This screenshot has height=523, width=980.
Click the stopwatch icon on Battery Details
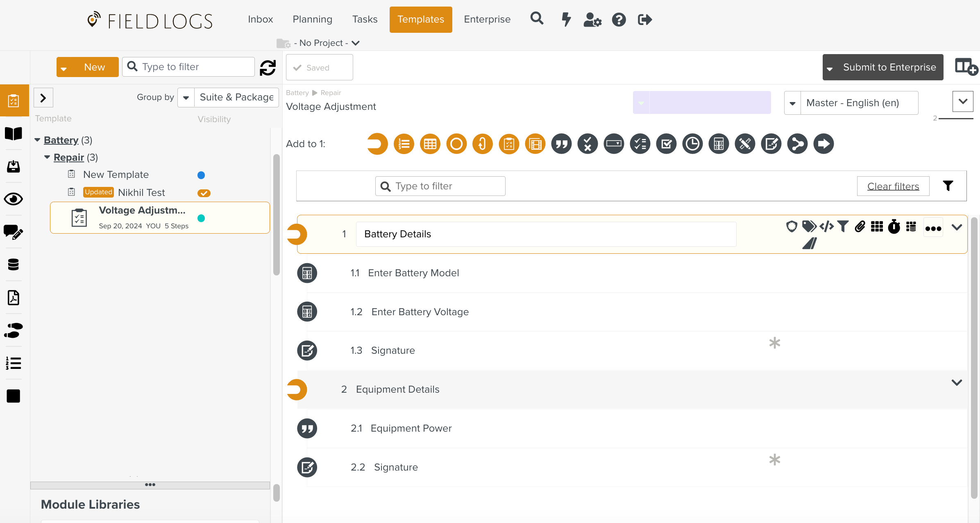coord(894,227)
